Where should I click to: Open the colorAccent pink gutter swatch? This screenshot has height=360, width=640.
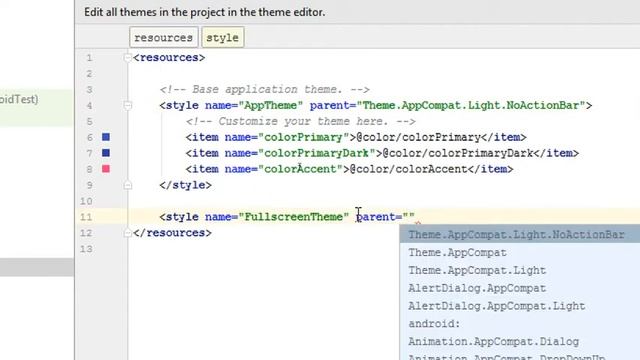click(x=106, y=169)
